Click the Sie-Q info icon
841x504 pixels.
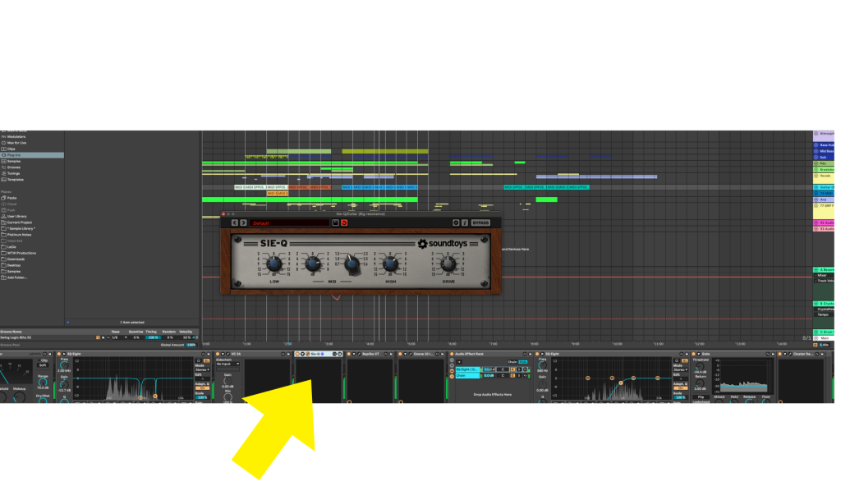[464, 222]
